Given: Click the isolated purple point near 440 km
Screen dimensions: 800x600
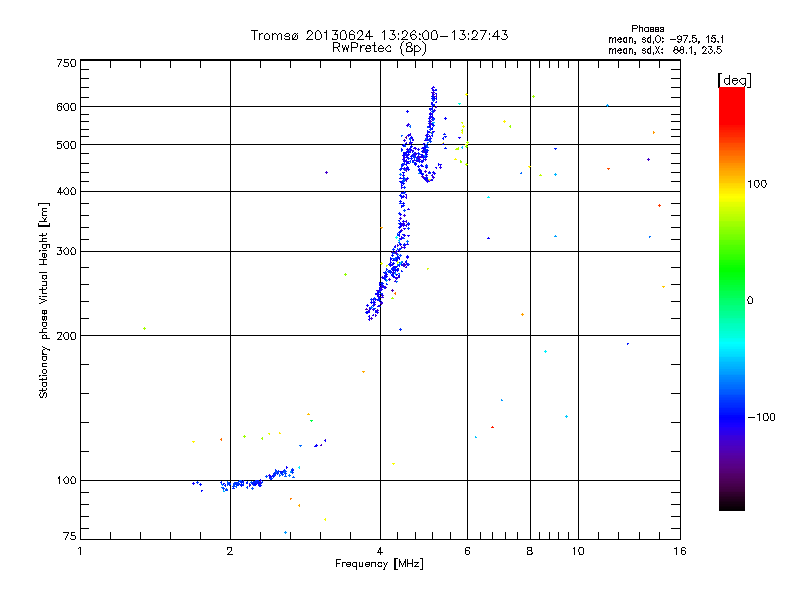Looking at the screenshot, I should tap(327, 172).
